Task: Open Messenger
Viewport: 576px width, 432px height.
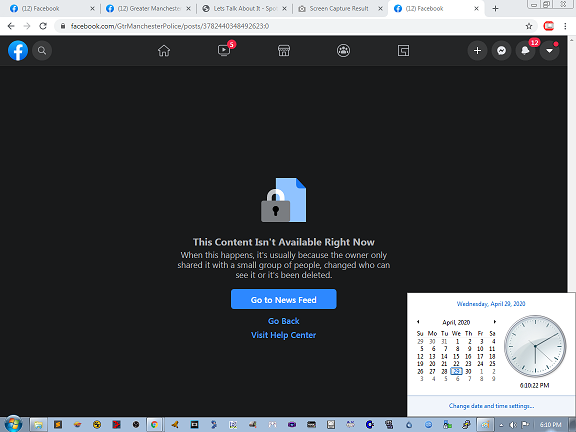Action: tap(501, 51)
